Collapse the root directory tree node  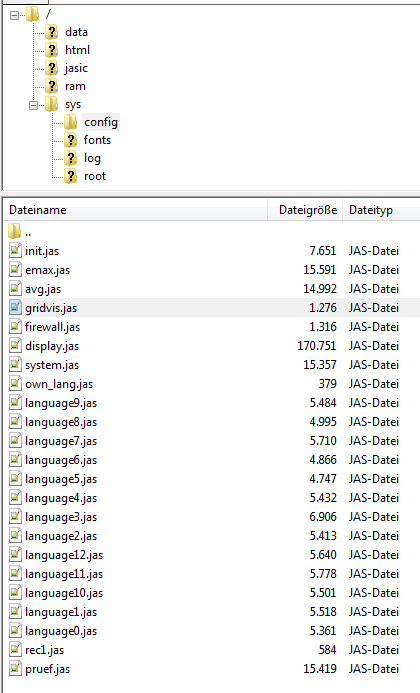point(14,15)
